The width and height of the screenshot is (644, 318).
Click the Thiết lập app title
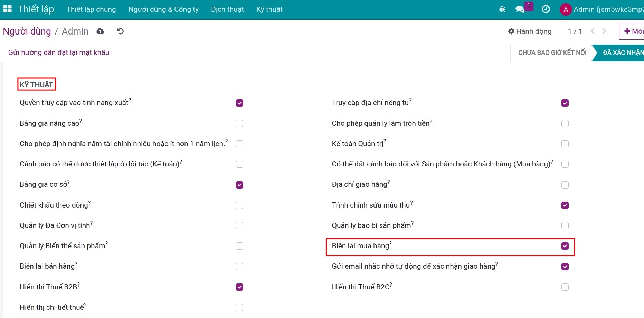click(36, 9)
